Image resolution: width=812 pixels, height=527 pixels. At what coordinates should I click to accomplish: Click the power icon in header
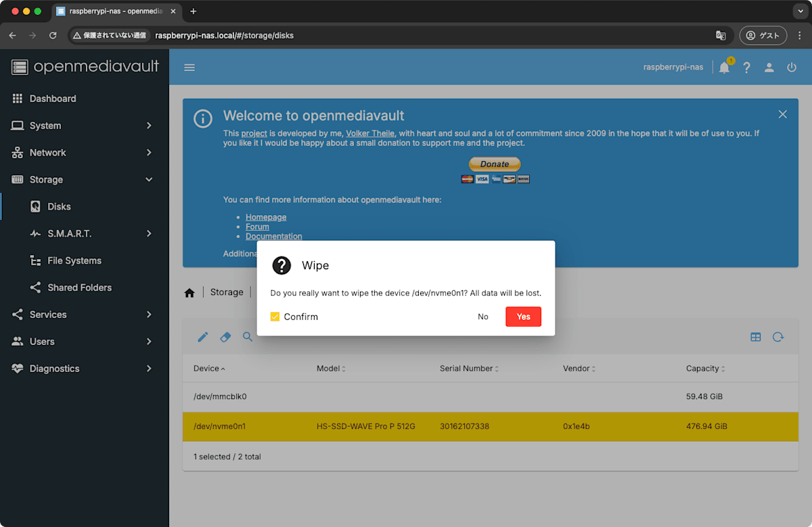pos(792,68)
